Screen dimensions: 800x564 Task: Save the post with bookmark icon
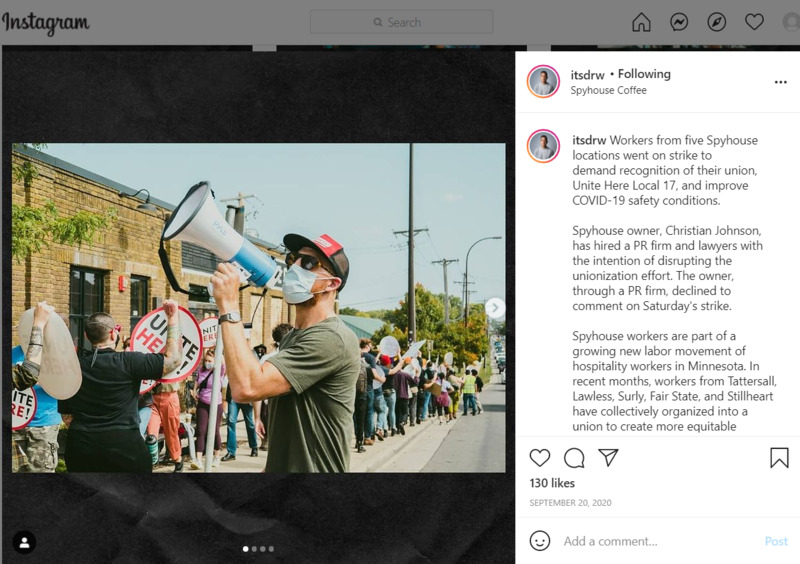(x=779, y=457)
